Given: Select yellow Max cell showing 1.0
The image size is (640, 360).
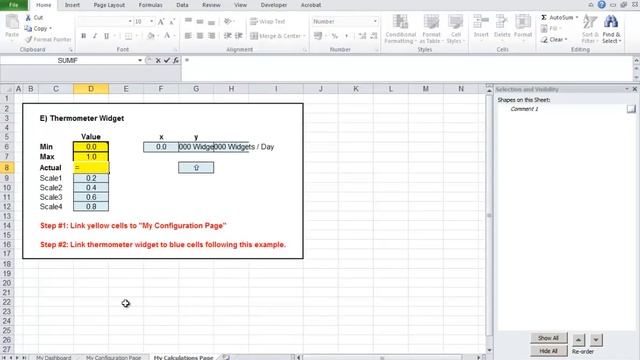Looking at the screenshot, I should pyautogui.click(x=91, y=157).
